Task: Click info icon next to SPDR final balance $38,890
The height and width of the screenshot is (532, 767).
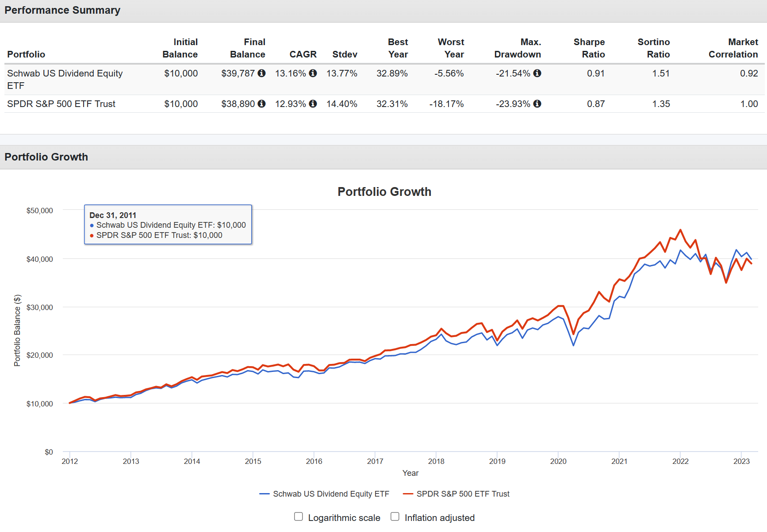Action: point(261,103)
